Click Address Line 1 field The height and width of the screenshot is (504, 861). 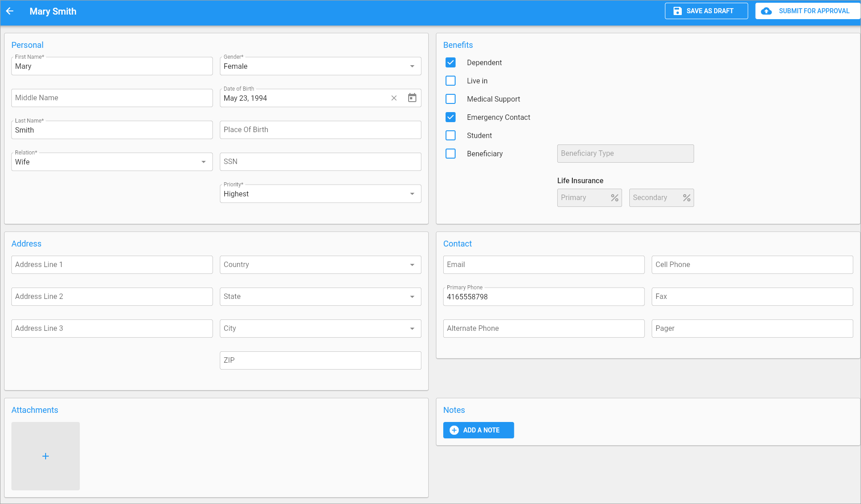(x=112, y=265)
